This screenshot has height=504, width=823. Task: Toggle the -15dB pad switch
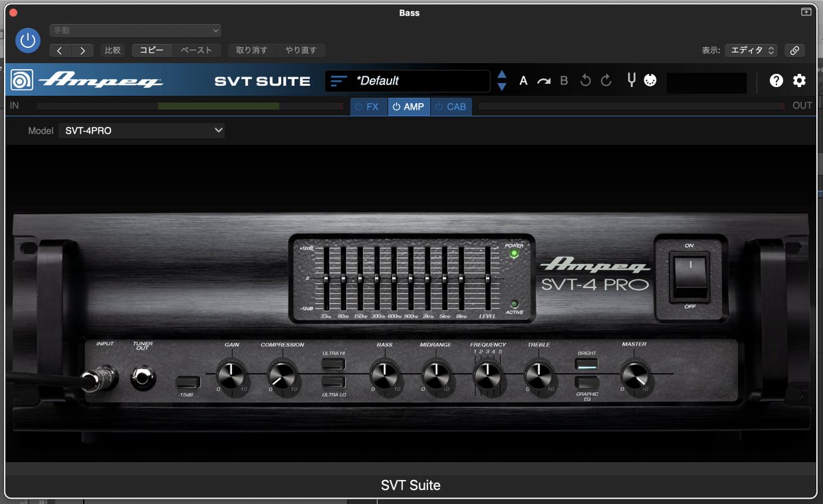point(187,382)
